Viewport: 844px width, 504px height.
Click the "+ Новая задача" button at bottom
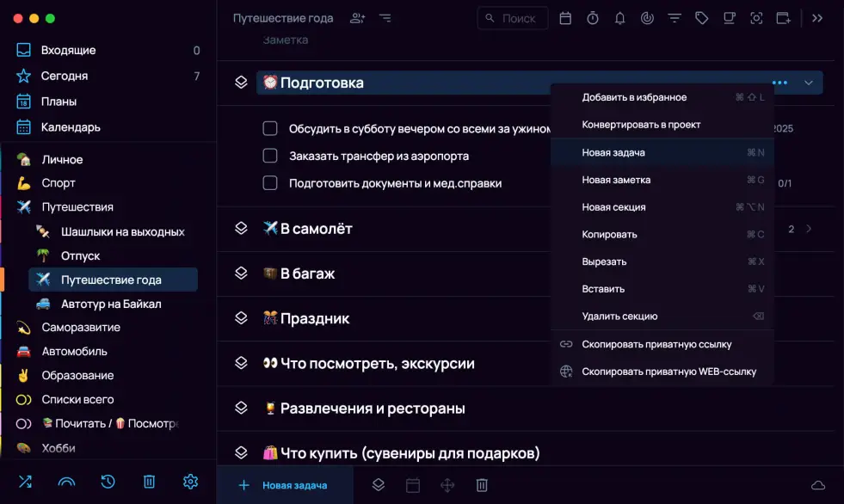(x=284, y=485)
